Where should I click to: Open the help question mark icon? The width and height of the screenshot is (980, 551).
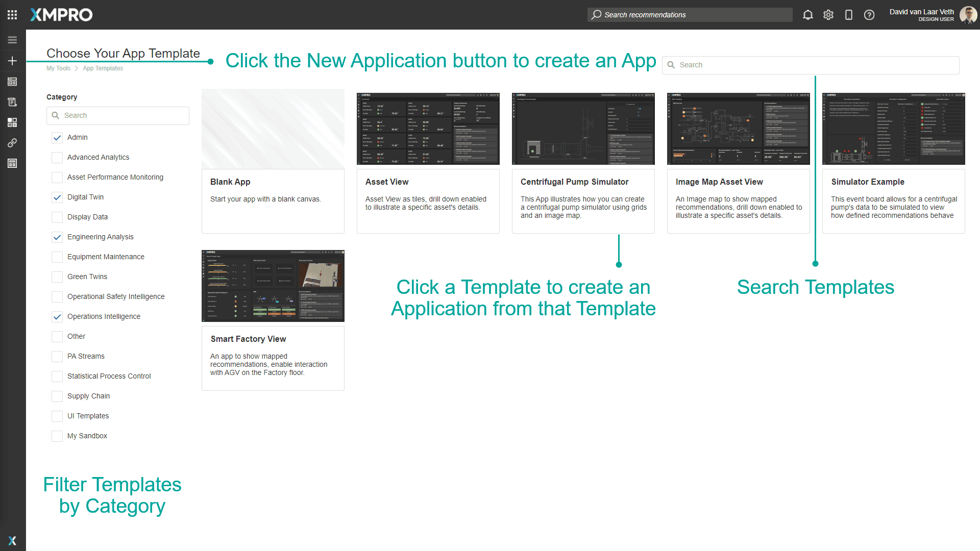[x=869, y=15]
